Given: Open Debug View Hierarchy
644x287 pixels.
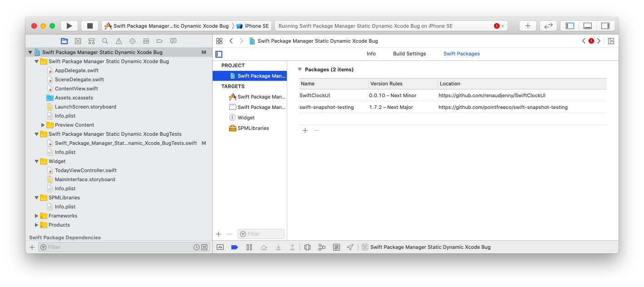Looking at the screenshot, I should pos(307,247).
